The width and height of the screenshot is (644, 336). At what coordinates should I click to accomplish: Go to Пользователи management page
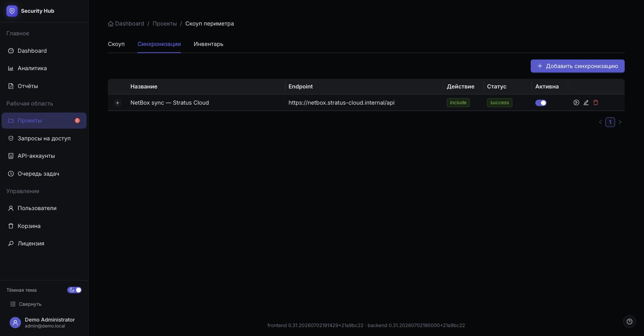point(44,208)
